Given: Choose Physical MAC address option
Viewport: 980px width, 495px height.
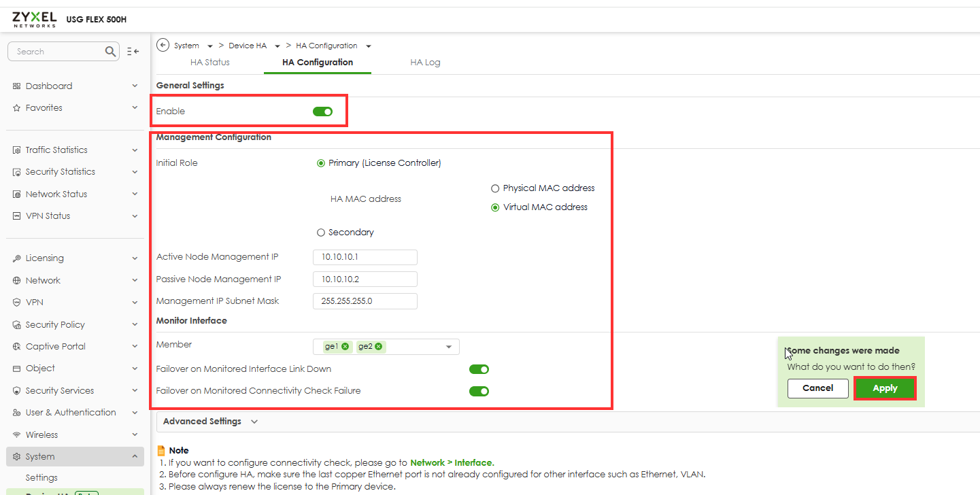Looking at the screenshot, I should (496, 188).
